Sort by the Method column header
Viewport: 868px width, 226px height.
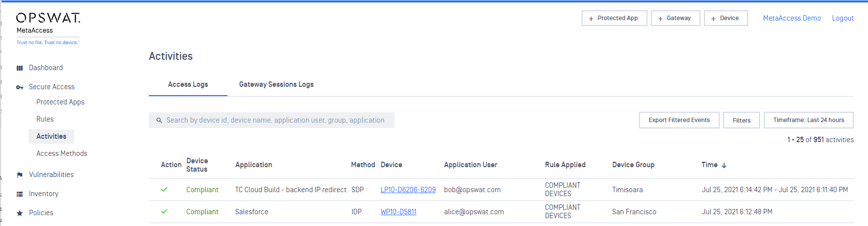pos(363,165)
